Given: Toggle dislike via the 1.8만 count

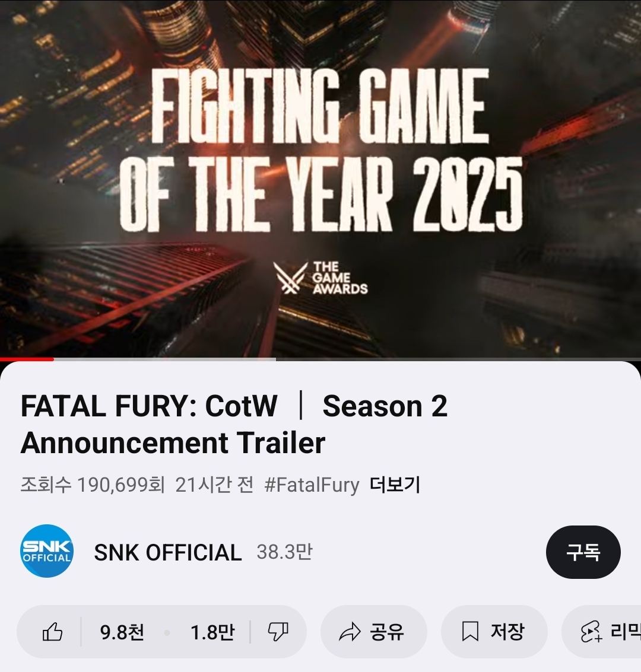Looking at the screenshot, I should 212,632.
